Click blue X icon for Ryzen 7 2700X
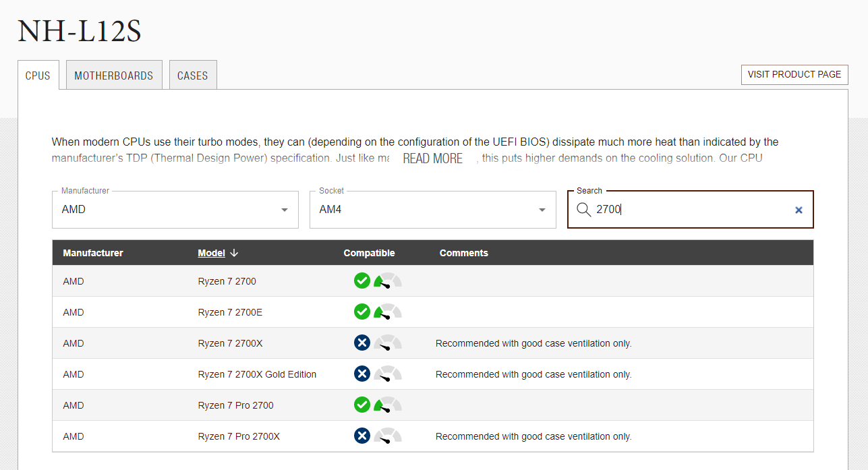Screen dimensions: 868x470 (x=362, y=343)
